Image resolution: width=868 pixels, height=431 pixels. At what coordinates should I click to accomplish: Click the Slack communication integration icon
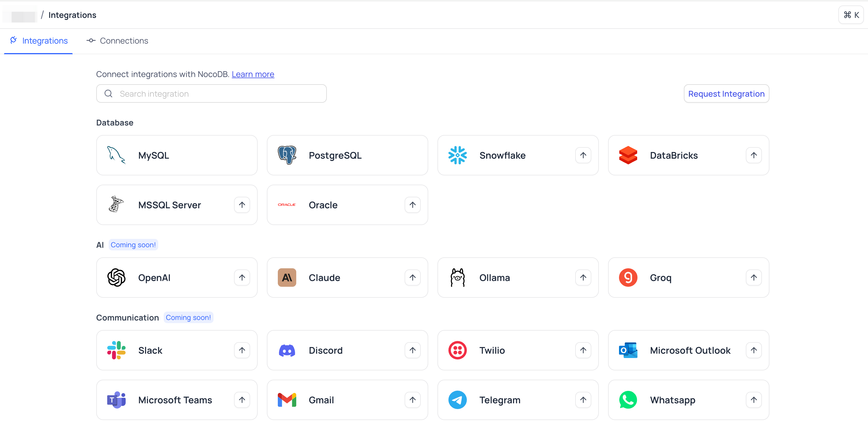point(116,350)
